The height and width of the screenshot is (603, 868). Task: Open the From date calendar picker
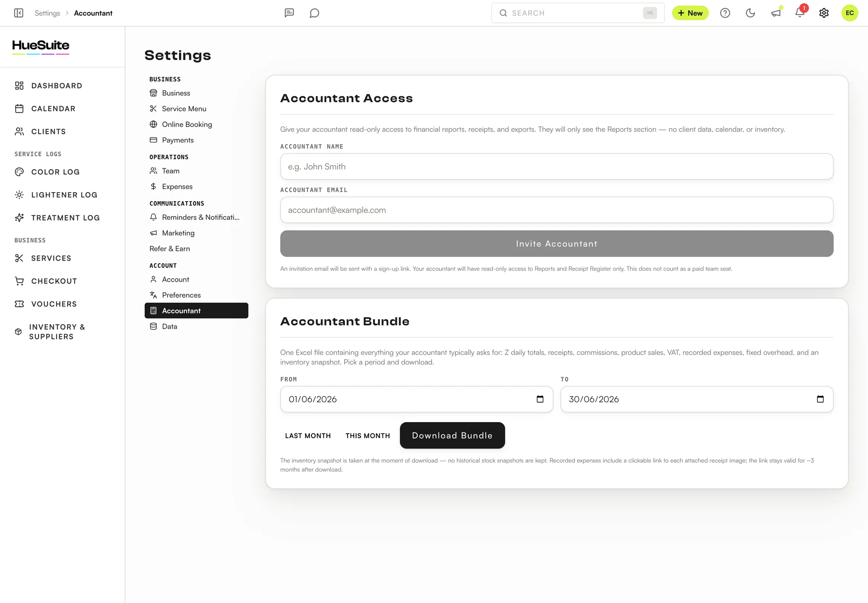pos(540,399)
